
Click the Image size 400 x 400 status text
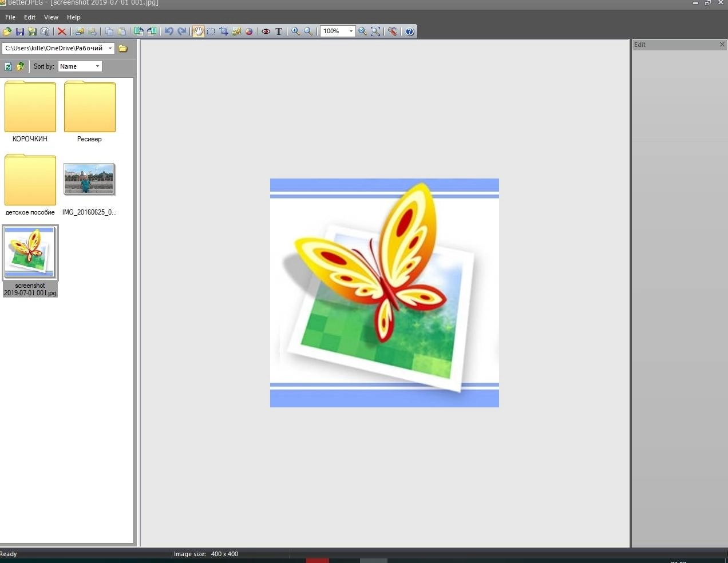(206, 554)
